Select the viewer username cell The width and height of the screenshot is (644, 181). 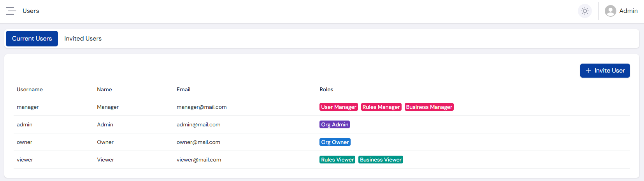pos(25,160)
